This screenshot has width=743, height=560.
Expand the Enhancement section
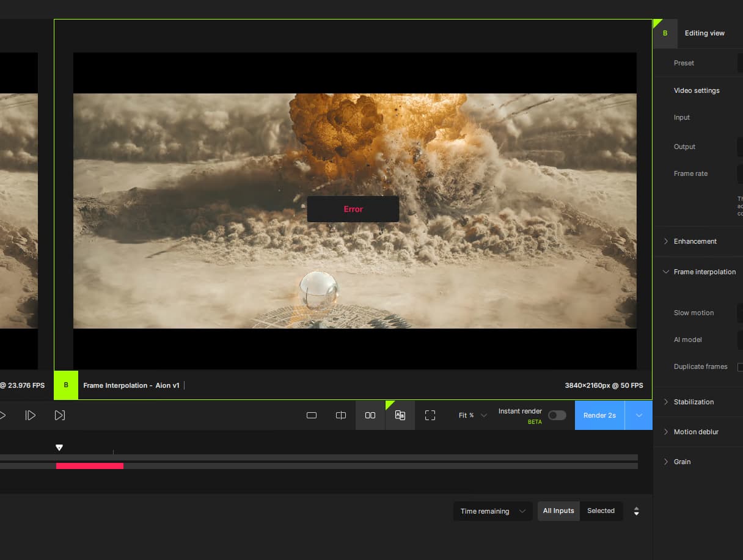click(695, 241)
